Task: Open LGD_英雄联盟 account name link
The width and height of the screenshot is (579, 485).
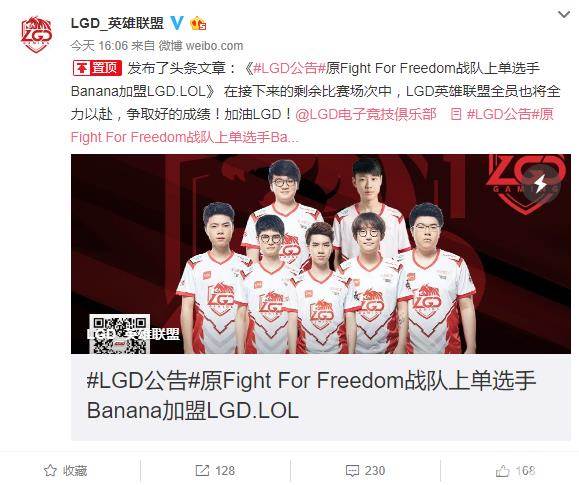Action: click(x=117, y=24)
